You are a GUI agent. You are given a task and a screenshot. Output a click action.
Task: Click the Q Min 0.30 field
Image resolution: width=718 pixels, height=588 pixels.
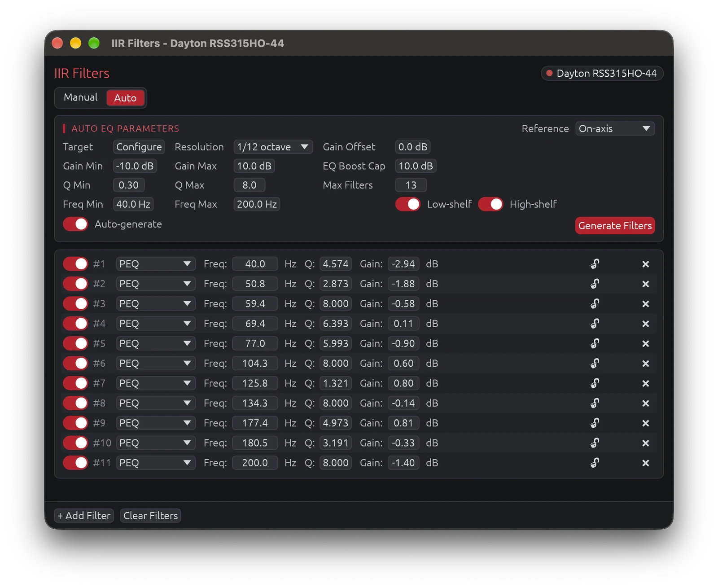(129, 185)
